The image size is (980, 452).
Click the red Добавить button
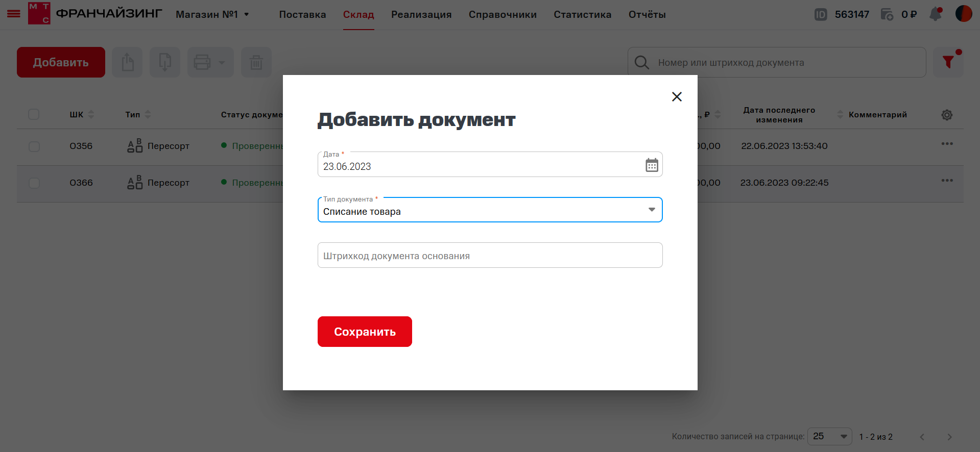click(61, 62)
